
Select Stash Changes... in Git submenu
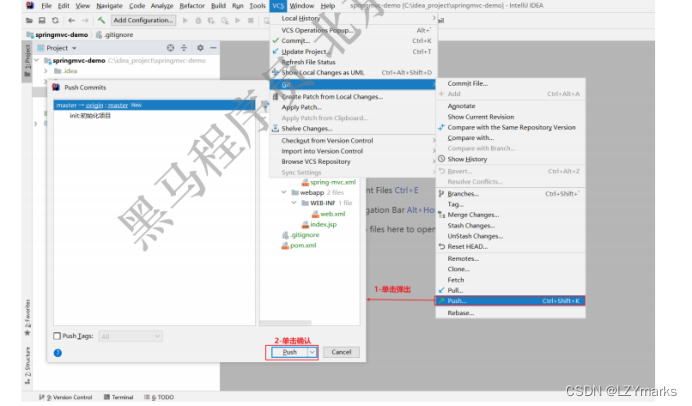click(x=510, y=226)
